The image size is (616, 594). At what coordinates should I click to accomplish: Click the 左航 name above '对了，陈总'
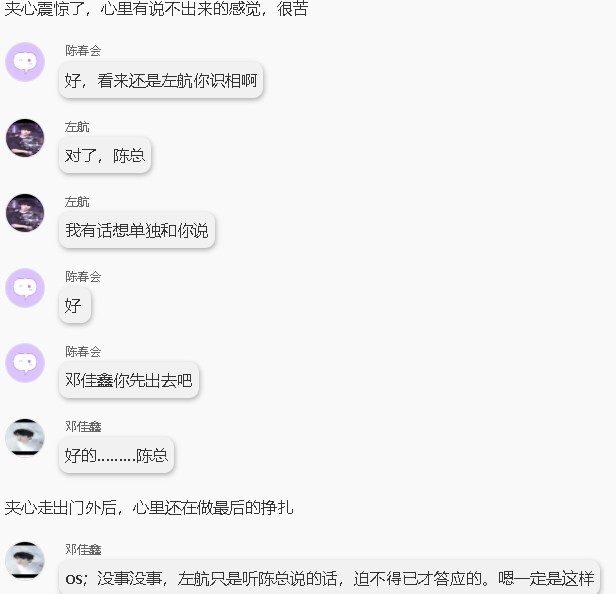tap(77, 126)
